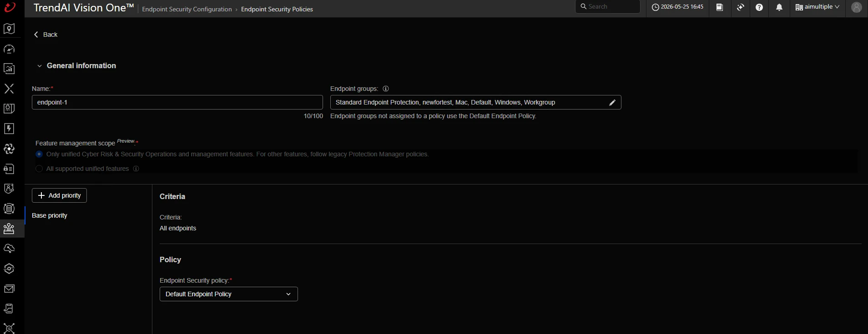Click the Endpoint groups selection field
The image size is (868, 334).
476,102
